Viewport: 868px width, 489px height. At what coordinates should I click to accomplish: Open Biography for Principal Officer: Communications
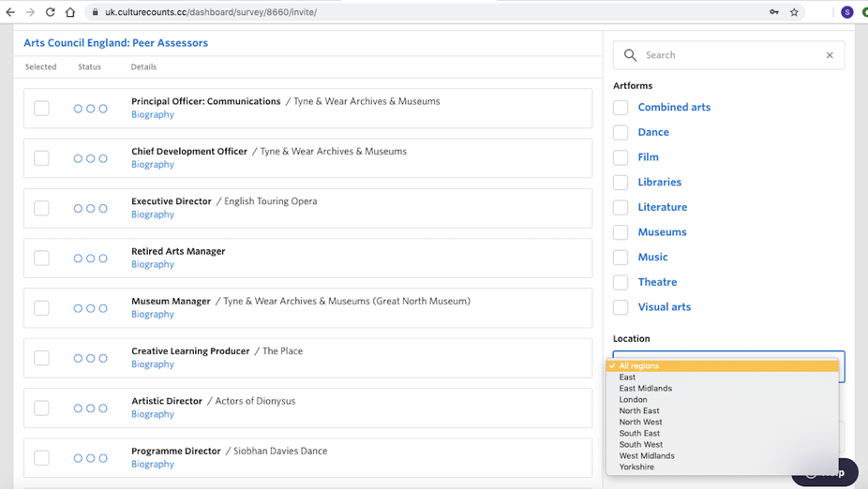pyautogui.click(x=153, y=114)
